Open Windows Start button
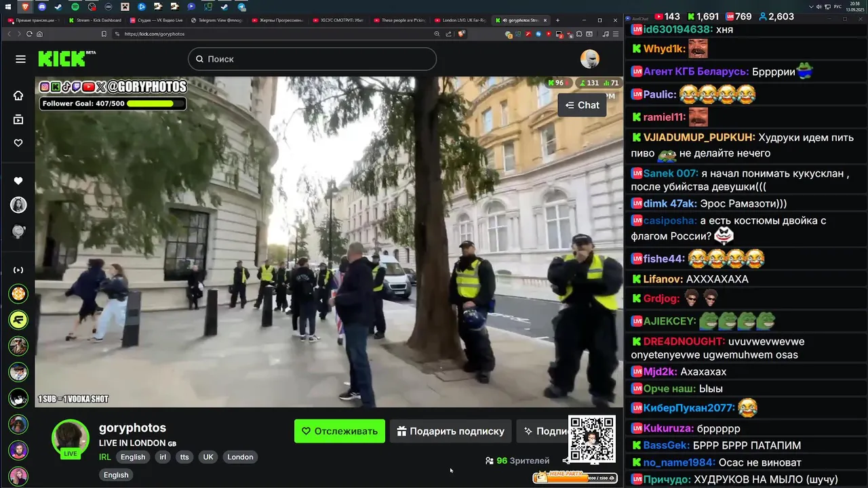This screenshot has width=868, height=488. pos(9,6)
